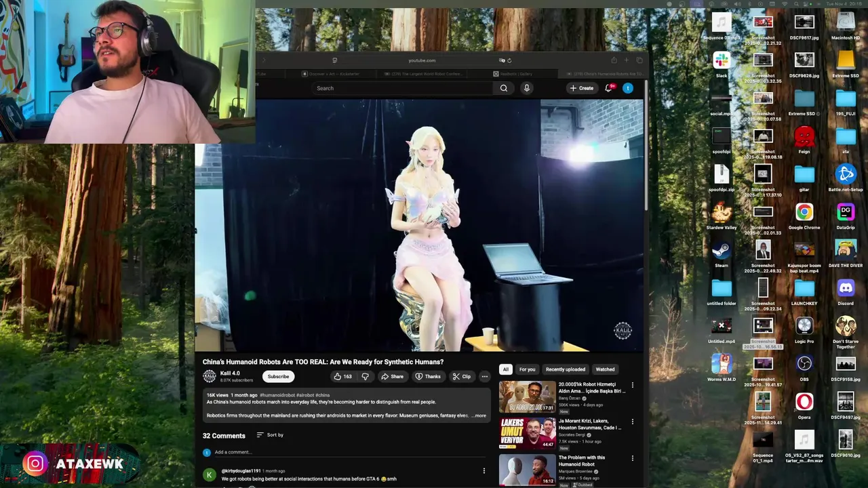Open options menu for Ja Morant Krizi video
This screenshot has width=868, height=488.
pos(632,422)
